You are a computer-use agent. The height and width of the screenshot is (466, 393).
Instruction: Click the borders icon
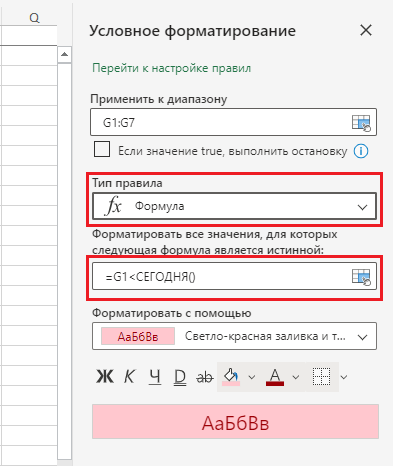[322, 377]
